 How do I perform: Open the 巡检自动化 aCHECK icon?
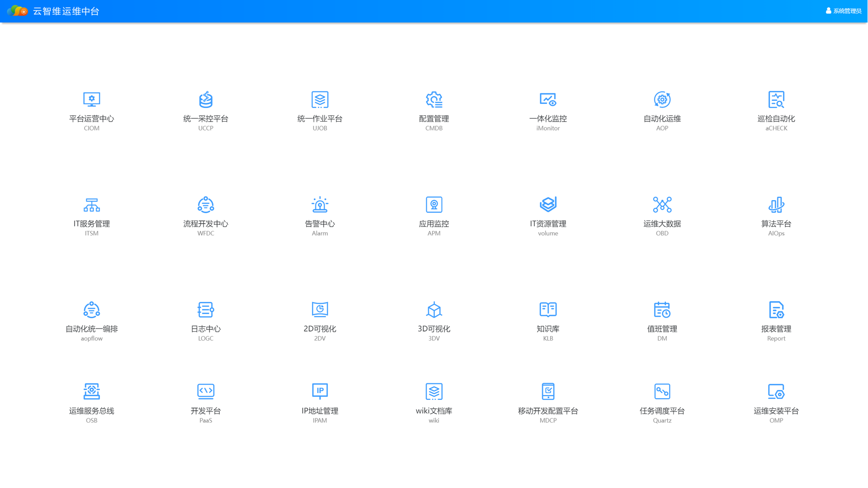(776, 99)
